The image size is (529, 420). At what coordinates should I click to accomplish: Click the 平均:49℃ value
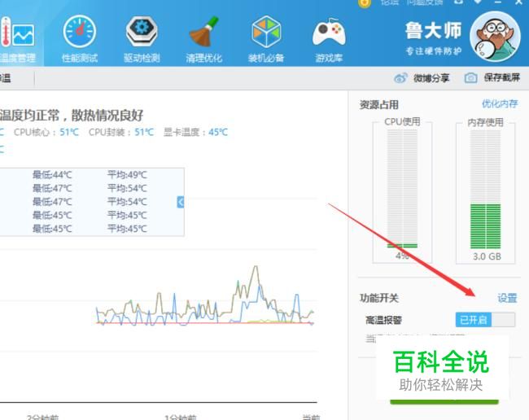(x=127, y=175)
